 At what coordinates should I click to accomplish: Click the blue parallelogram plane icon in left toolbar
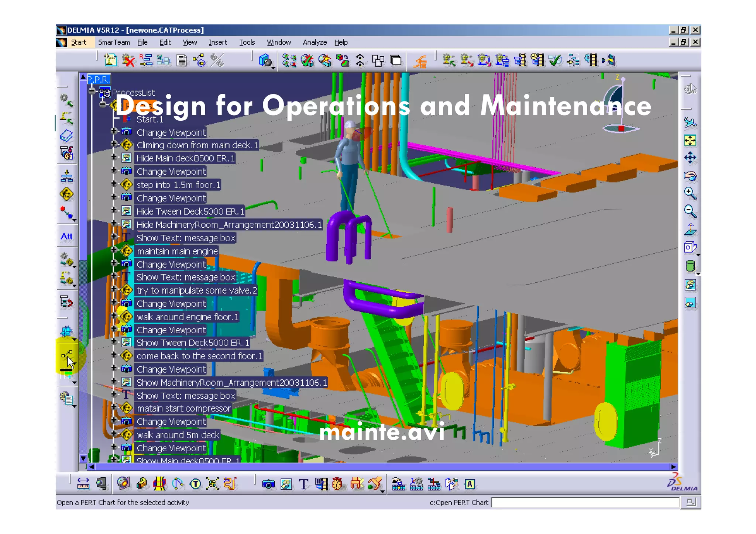(67, 136)
